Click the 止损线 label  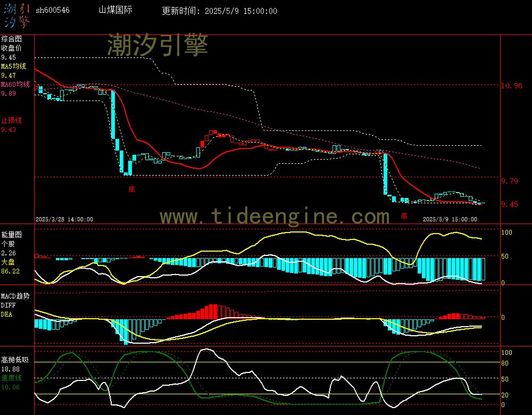pyautogui.click(x=12, y=120)
